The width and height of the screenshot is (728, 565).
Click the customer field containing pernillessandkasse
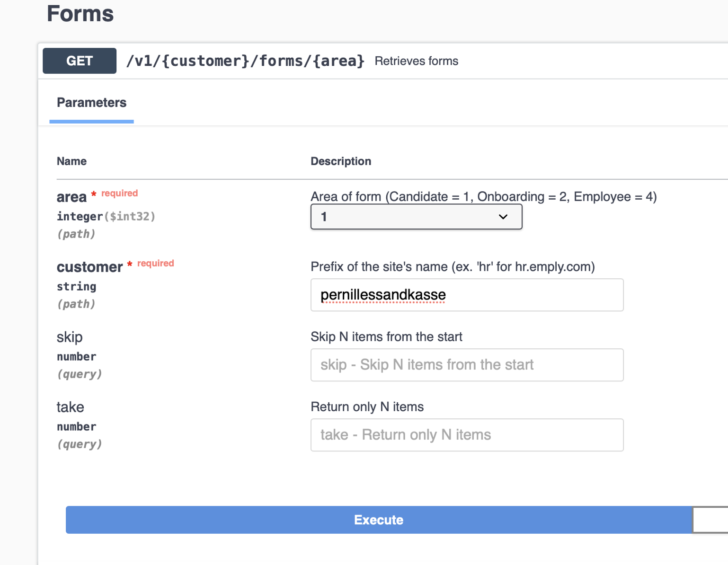coord(467,295)
